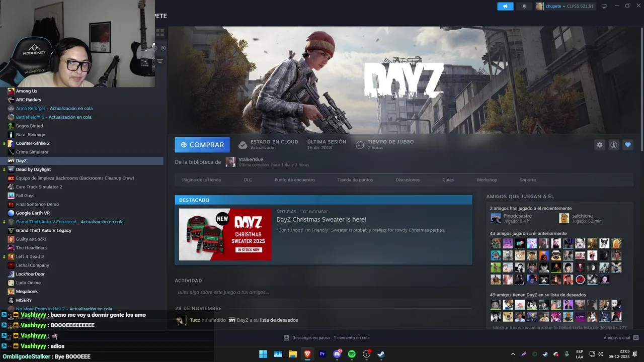644x362 pixels.
Task: Select Fall Guys in library list
Action: 25,196
